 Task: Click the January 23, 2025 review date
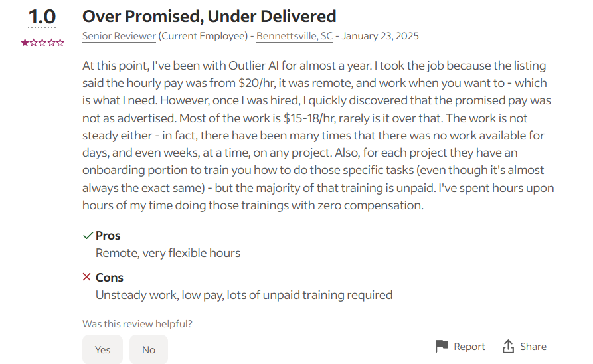coord(380,36)
